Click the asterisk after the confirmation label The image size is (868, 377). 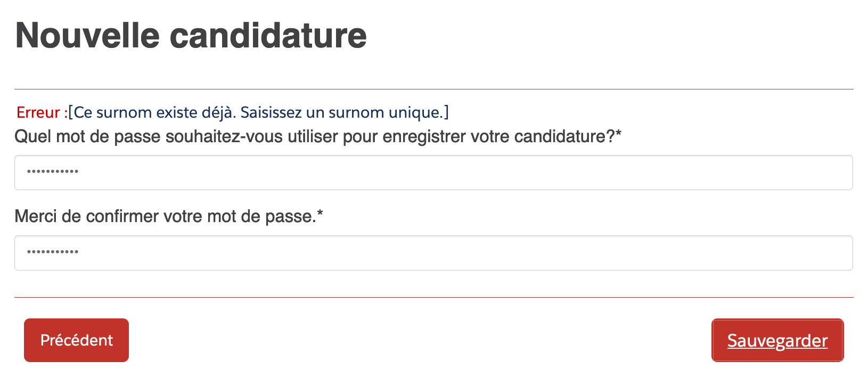click(x=320, y=214)
